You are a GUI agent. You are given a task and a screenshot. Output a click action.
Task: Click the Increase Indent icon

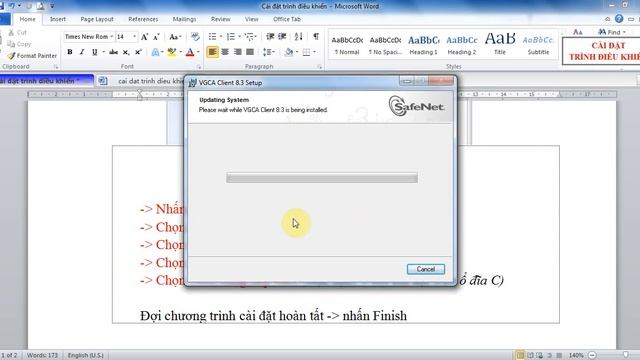tap(282, 37)
